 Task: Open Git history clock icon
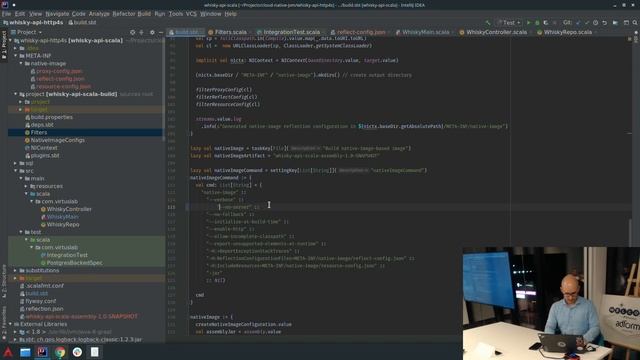tap(596, 23)
